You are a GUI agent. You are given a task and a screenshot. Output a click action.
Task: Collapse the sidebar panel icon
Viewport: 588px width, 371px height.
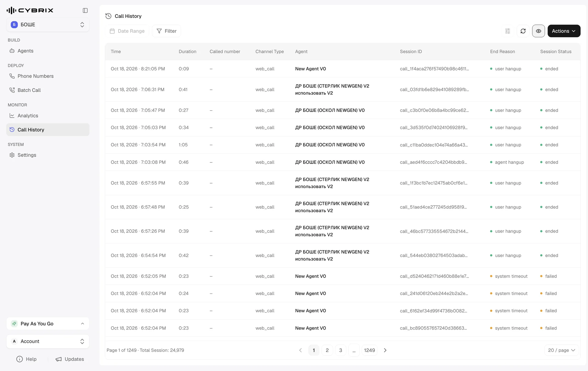[85, 10]
